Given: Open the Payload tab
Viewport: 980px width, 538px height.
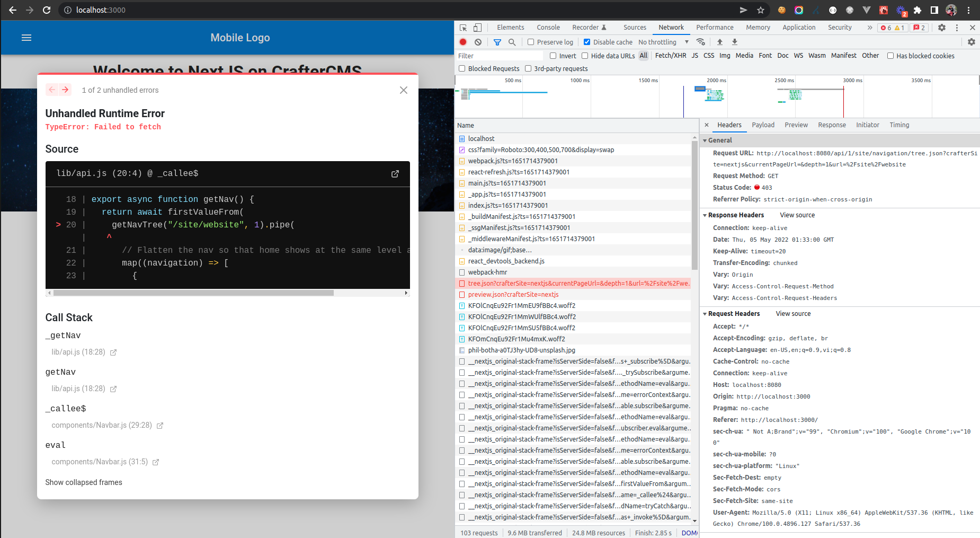Looking at the screenshot, I should (x=763, y=125).
